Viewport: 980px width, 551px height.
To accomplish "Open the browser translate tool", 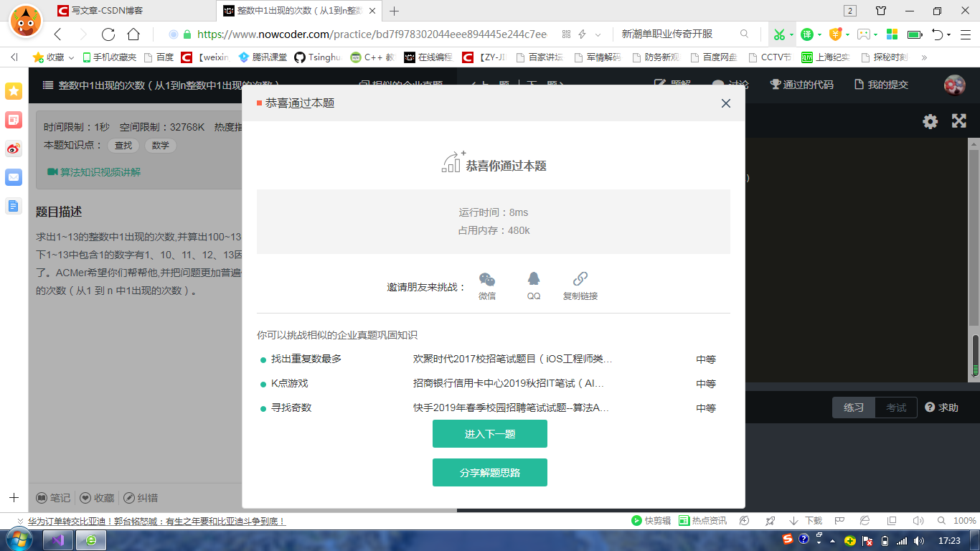I will coord(806,34).
